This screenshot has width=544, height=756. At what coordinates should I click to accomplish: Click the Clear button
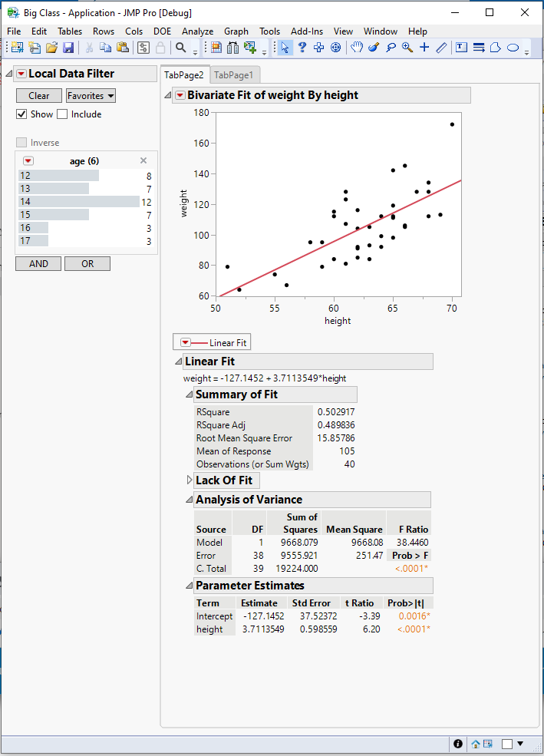pyautogui.click(x=39, y=96)
